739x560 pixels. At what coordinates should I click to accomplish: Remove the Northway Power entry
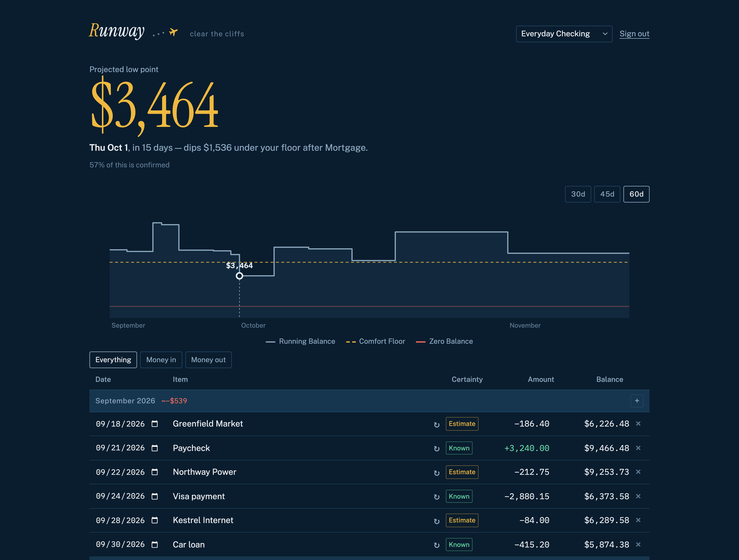pos(638,472)
